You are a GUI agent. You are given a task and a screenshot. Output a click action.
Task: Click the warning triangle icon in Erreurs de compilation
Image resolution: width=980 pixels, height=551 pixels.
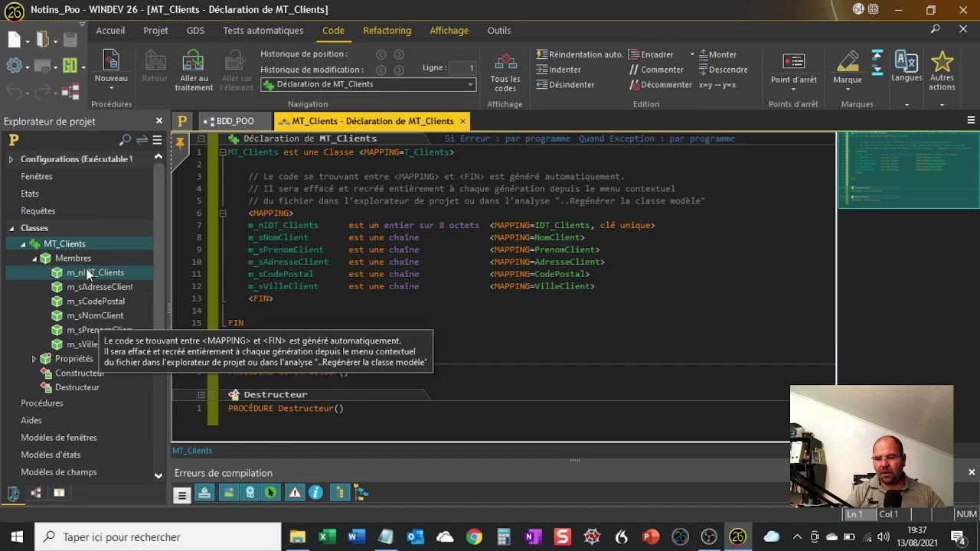[x=294, y=493]
